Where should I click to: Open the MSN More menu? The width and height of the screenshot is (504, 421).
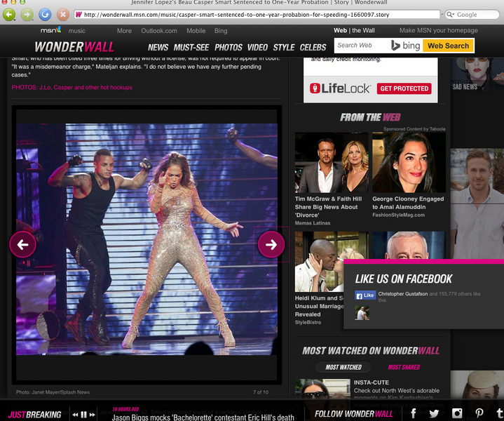coord(124,31)
